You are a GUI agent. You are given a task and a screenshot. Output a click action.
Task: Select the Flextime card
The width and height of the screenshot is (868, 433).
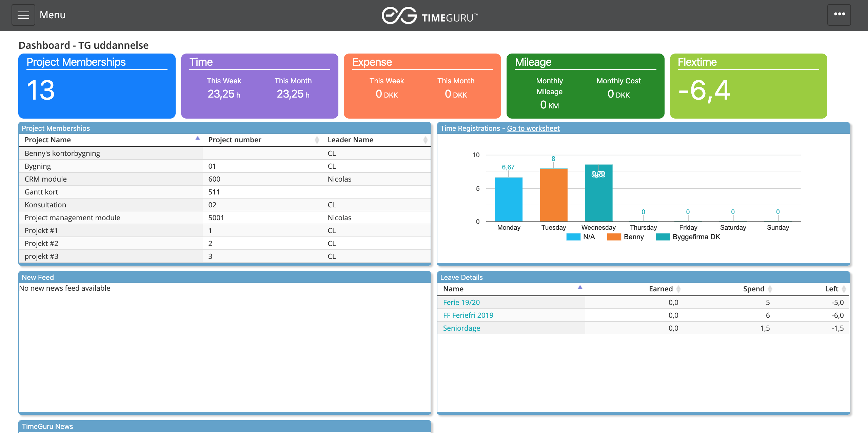(749, 86)
